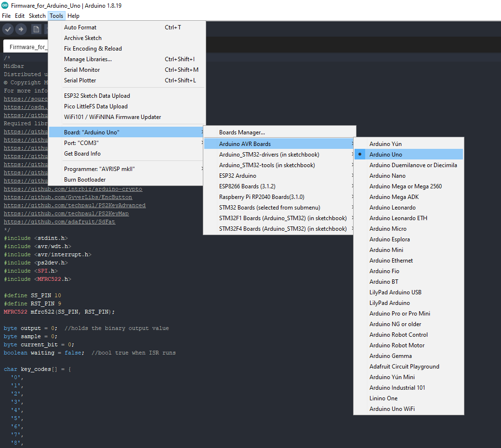Select the Arduino Uno radio option
Image resolution: width=501 pixels, height=448 pixels.
pyautogui.click(x=385, y=155)
